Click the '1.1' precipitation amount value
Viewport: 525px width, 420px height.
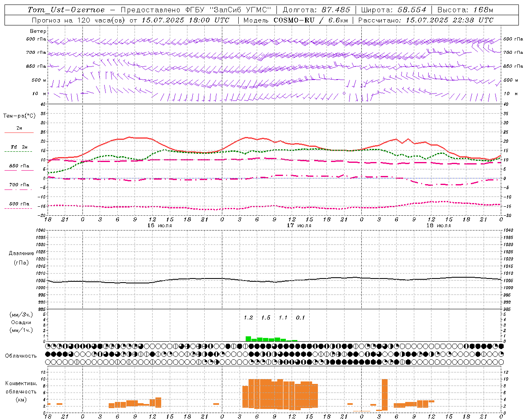283,318
